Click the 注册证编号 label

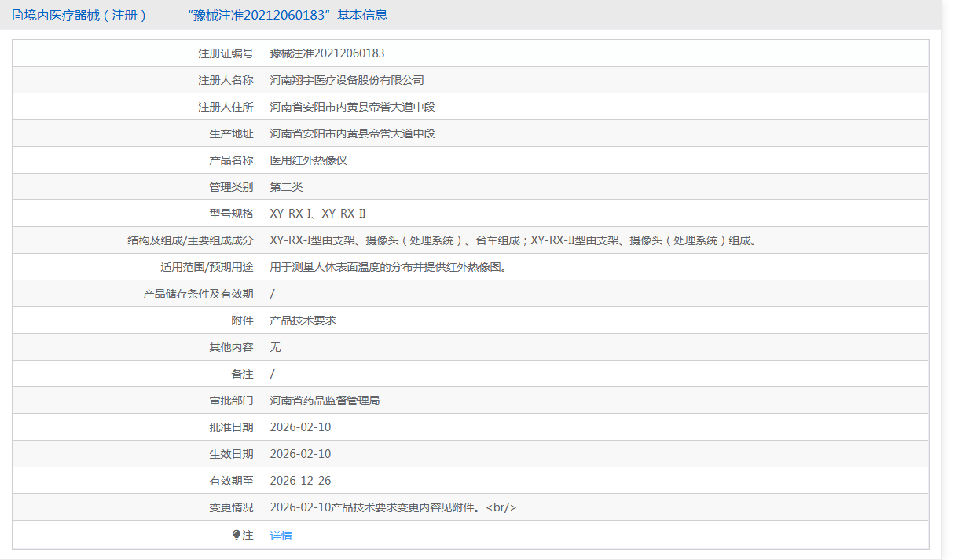click(226, 53)
